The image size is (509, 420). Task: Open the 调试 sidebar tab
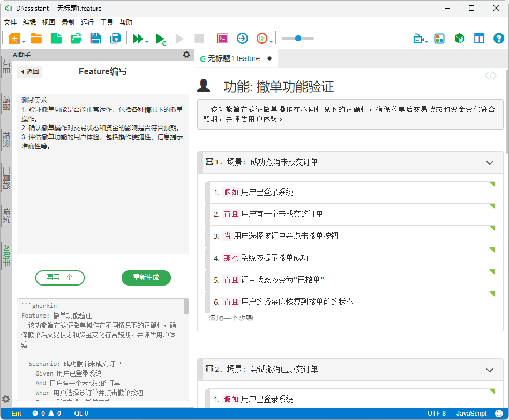tap(6, 216)
